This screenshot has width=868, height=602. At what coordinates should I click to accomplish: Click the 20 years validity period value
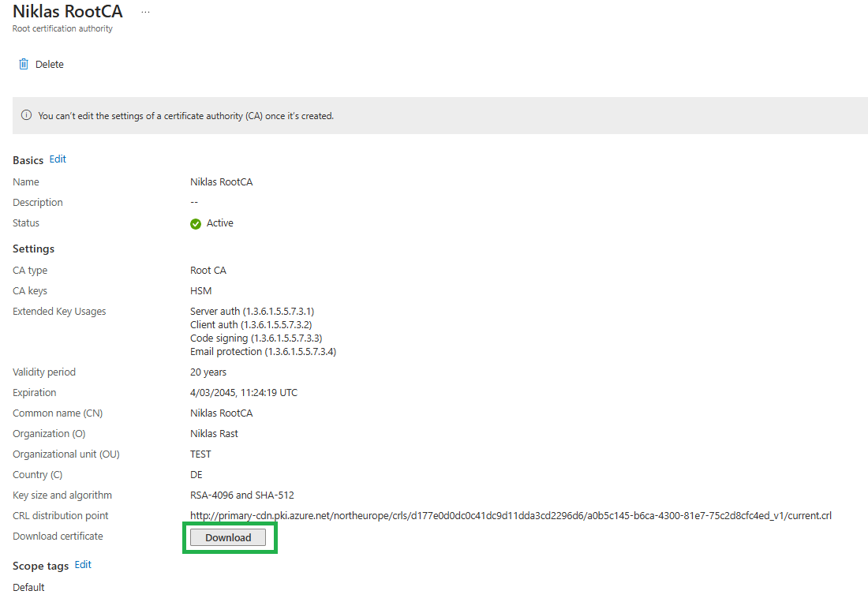(x=208, y=372)
